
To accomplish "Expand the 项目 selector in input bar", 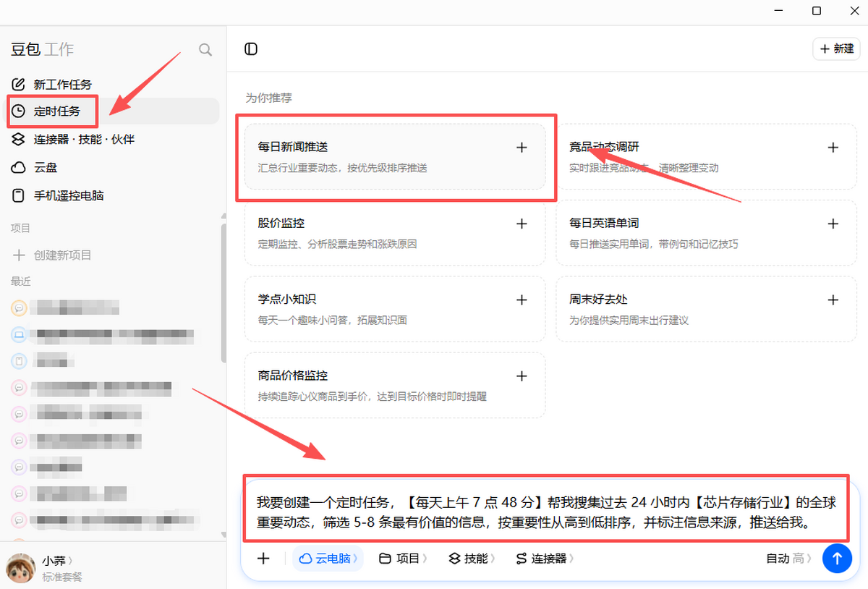I will tap(403, 559).
